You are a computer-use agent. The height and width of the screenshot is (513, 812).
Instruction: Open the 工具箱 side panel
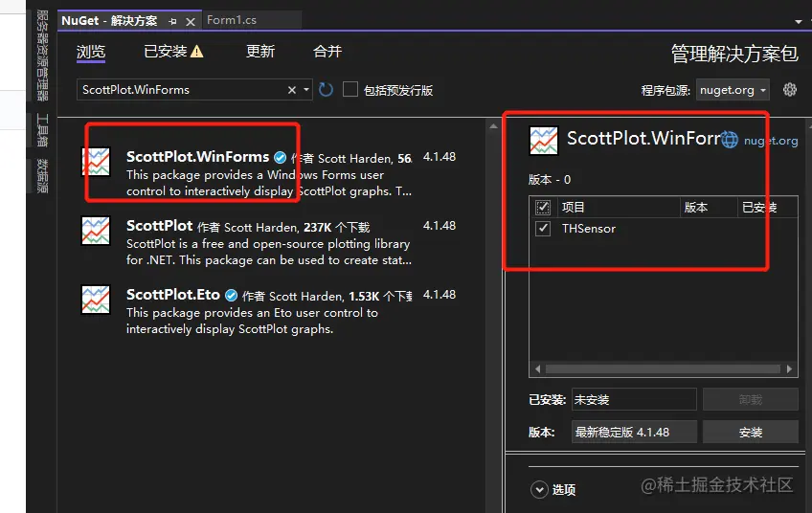(x=42, y=130)
